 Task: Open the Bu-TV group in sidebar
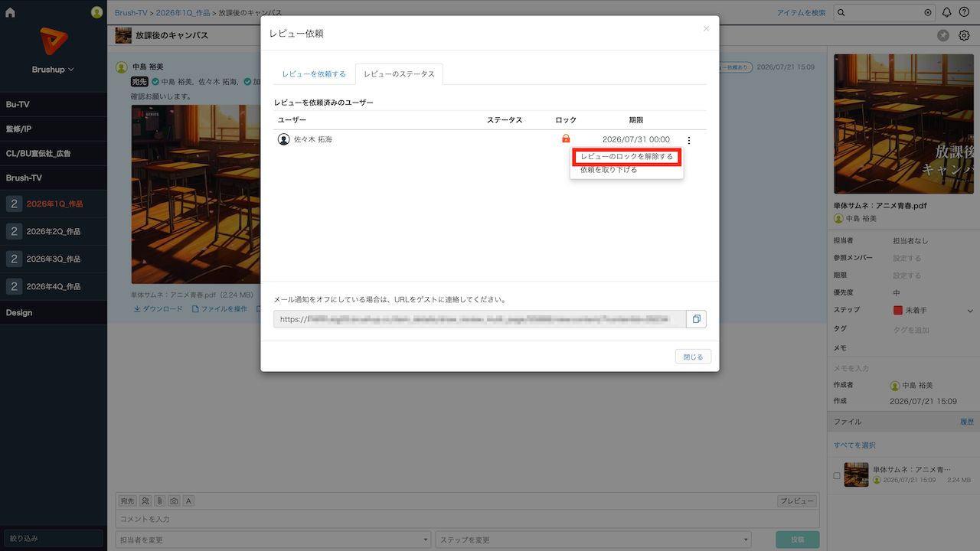53,104
